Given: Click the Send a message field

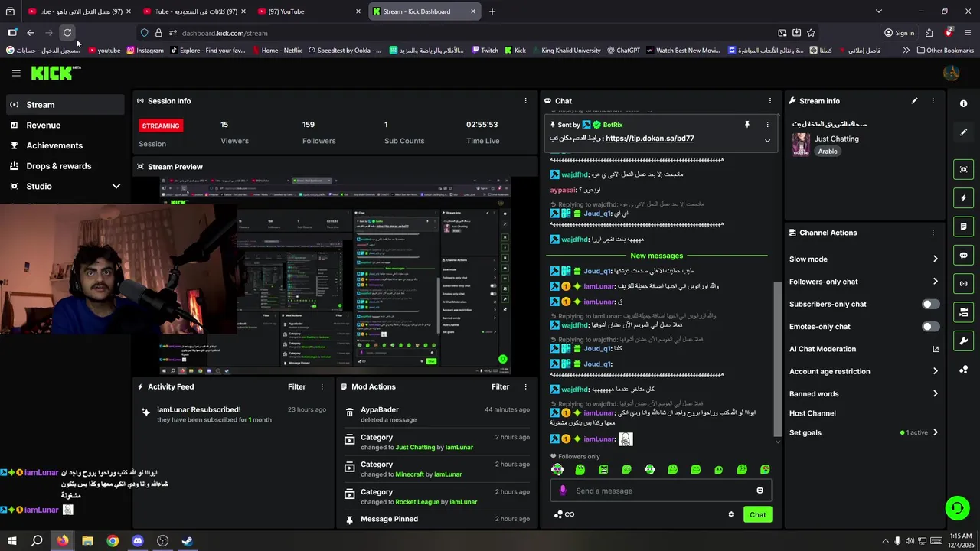Looking at the screenshot, I should pos(661,491).
